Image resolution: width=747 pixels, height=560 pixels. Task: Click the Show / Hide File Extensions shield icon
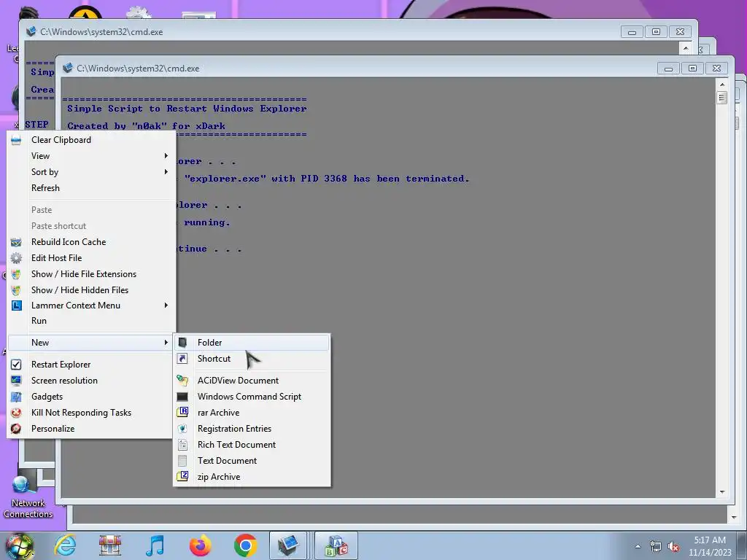(16, 274)
